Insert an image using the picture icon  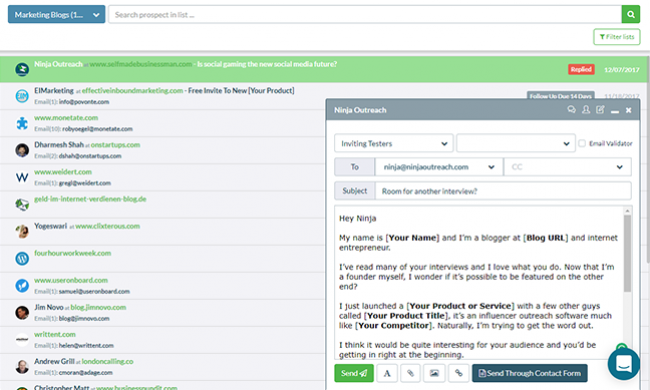click(434, 373)
